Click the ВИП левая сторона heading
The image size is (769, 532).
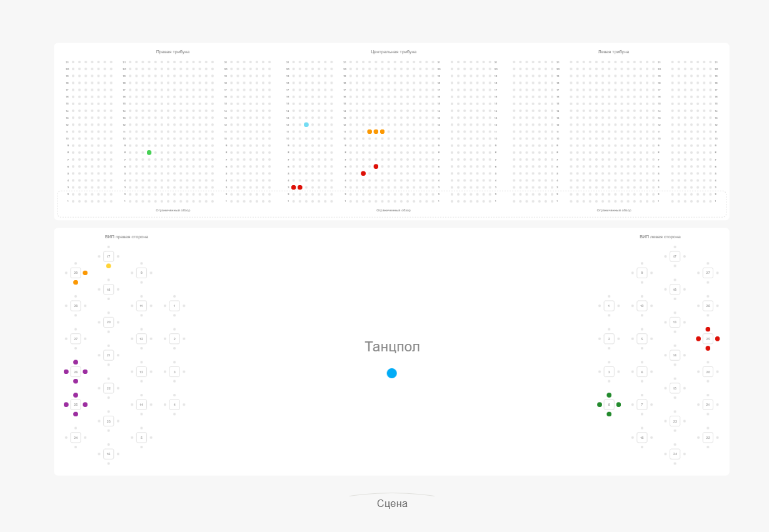pyautogui.click(x=659, y=237)
